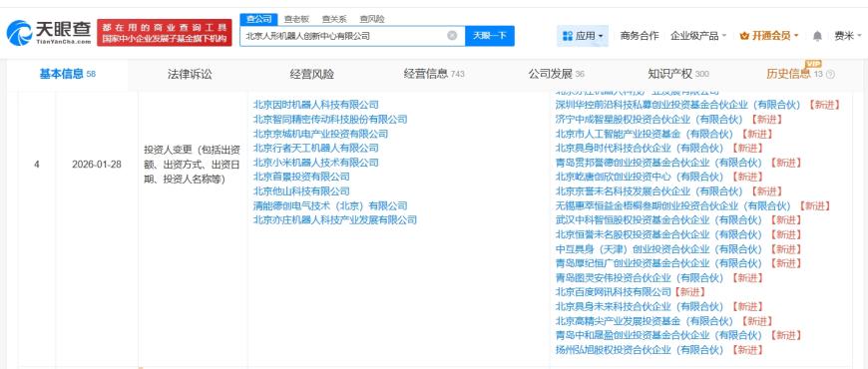Click the 应用 grid icon

click(x=568, y=36)
